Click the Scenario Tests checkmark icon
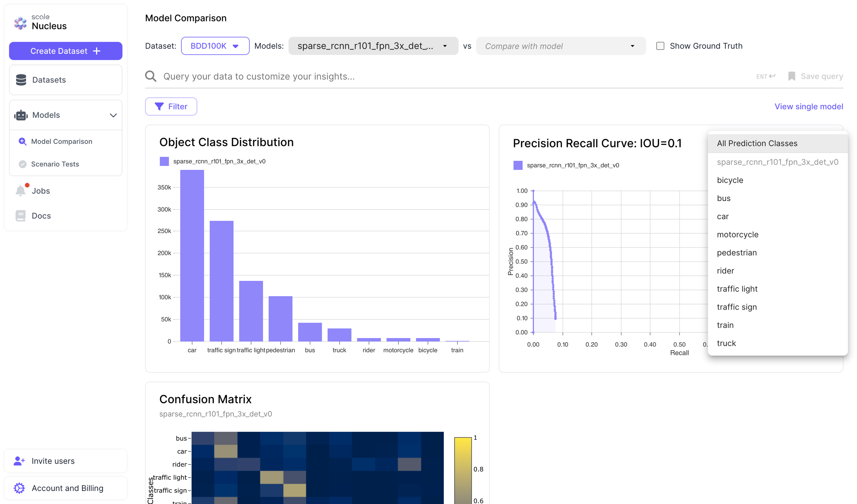This screenshot has height=504, width=857. (x=22, y=164)
